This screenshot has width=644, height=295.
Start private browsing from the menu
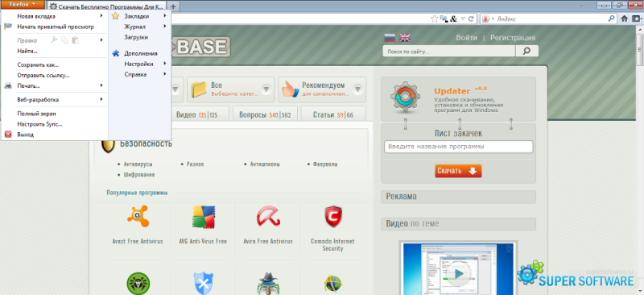pos(54,27)
